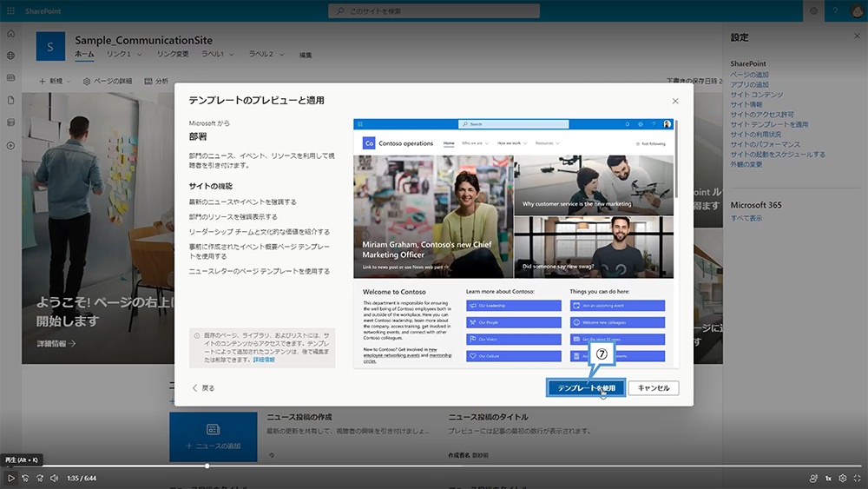Open My lists icon in left rail

point(10,122)
